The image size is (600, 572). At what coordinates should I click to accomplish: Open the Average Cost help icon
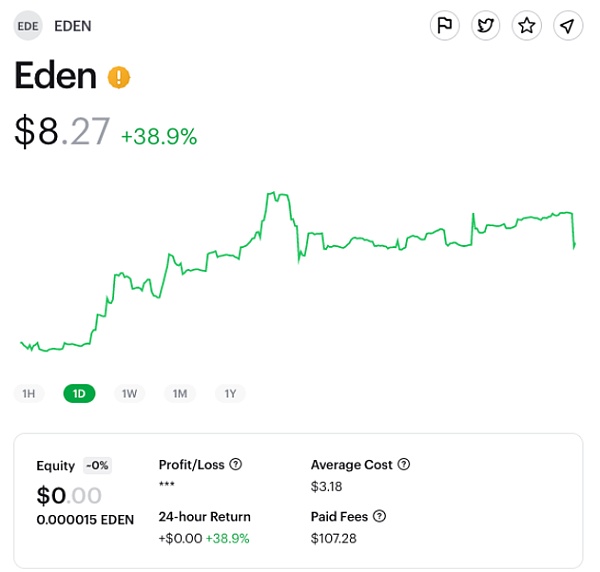[404, 464]
